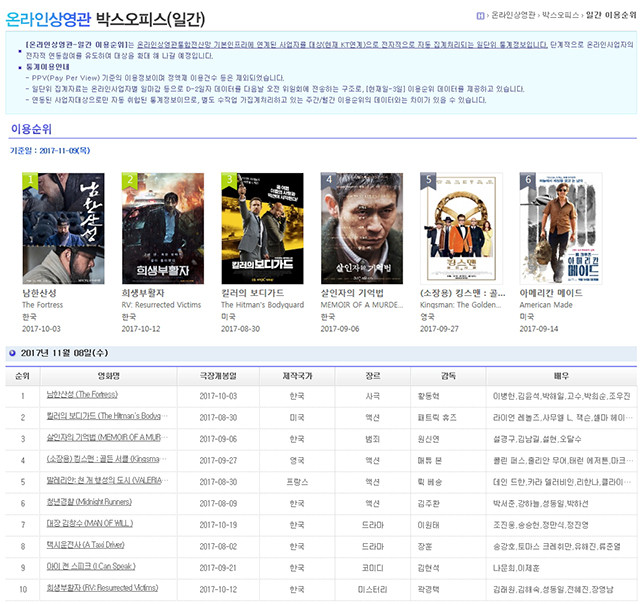Click the 영화명 column header
The width and height of the screenshot is (640, 604).
point(109,375)
